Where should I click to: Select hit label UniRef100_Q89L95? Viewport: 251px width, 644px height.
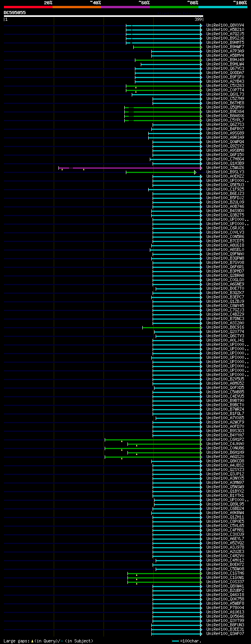point(225,504)
